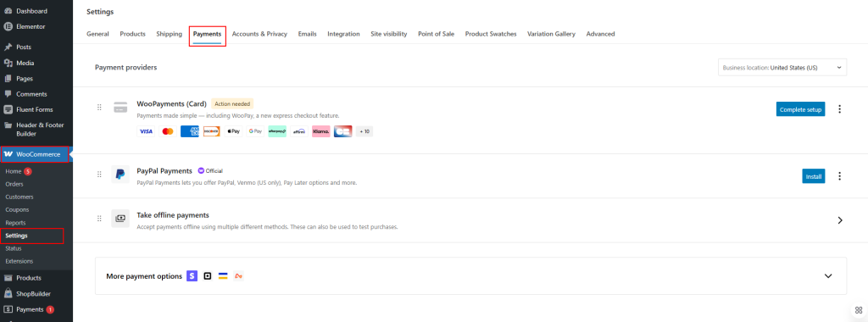Open the Reports submenu item
The height and width of the screenshot is (322, 868).
click(15, 222)
